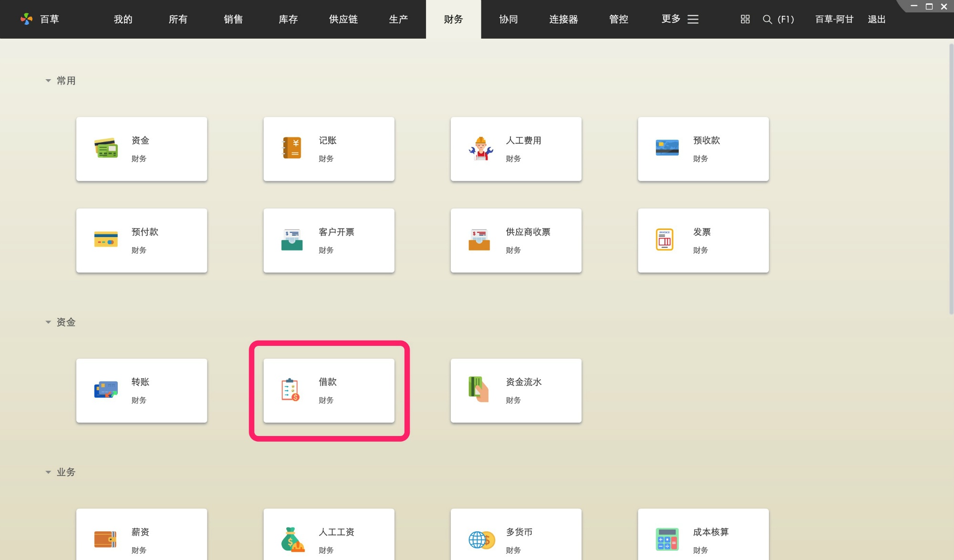
Task: Click the 人工工资 title text
Action: point(336,532)
